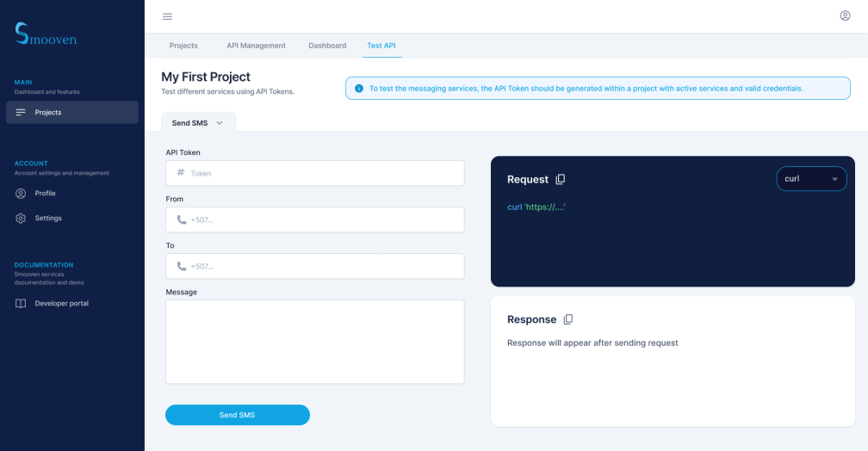Image resolution: width=868 pixels, height=451 pixels.
Task: Open the curl language dropdown
Action: [x=811, y=179]
